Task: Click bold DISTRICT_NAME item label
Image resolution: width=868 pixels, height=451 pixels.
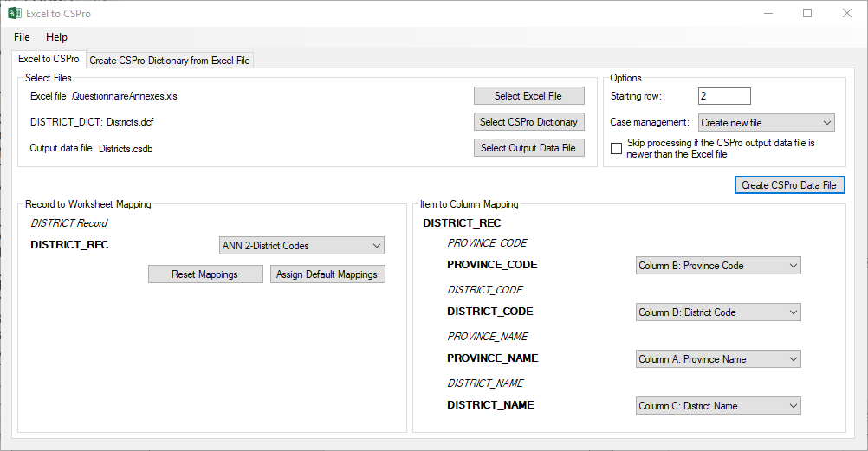Action: click(490, 404)
